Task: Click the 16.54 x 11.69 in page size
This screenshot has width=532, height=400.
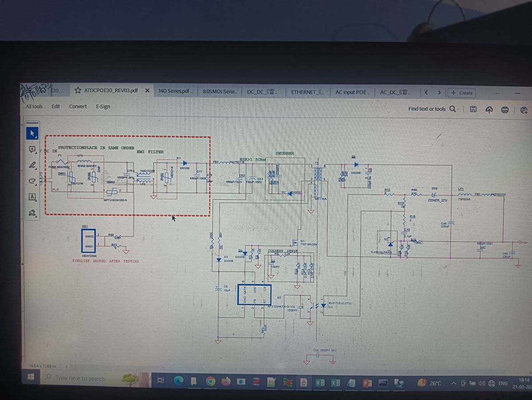Action: 43,366
